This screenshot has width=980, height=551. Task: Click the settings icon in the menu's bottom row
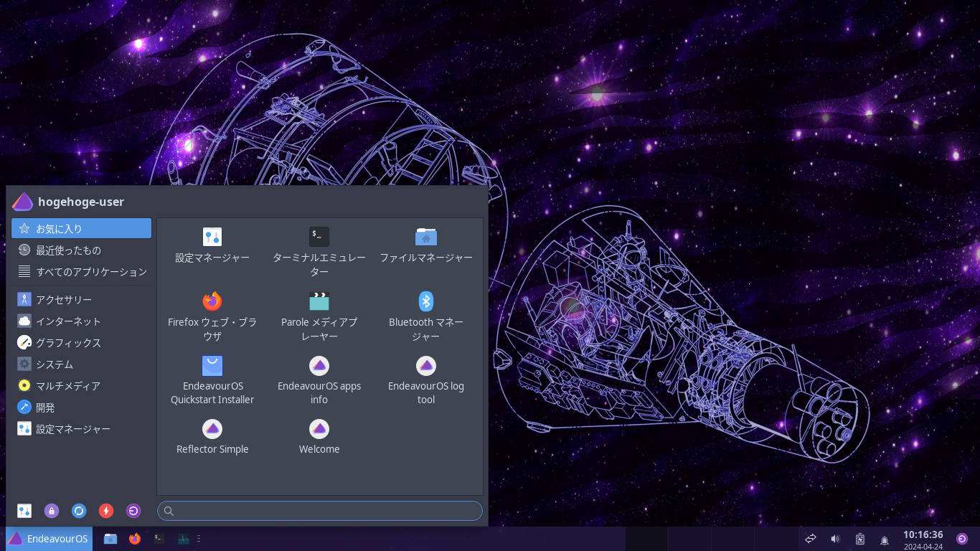(24, 511)
